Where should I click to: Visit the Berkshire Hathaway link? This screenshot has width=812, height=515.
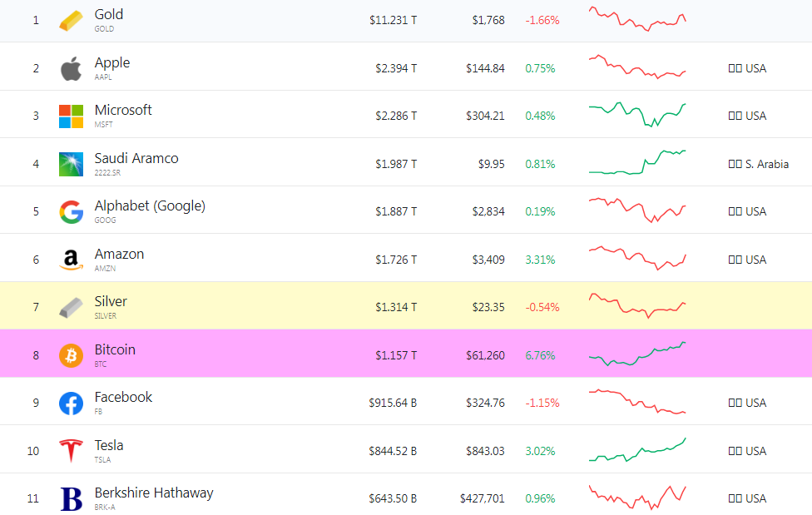click(154, 493)
